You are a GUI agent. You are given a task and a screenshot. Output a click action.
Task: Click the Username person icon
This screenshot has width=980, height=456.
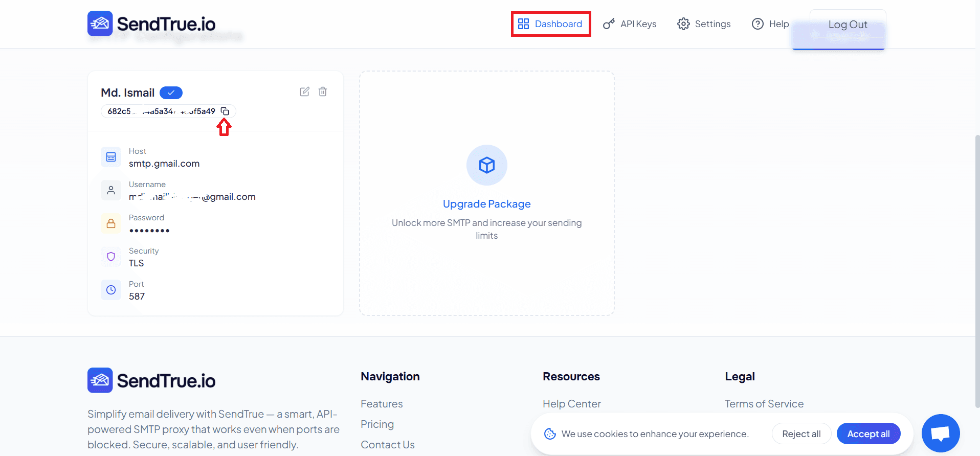coord(111,190)
